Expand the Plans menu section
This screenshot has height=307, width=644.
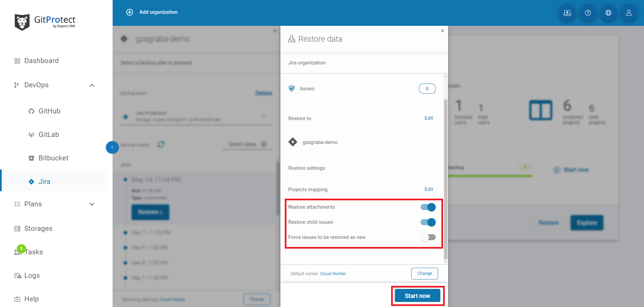[x=92, y=204]
